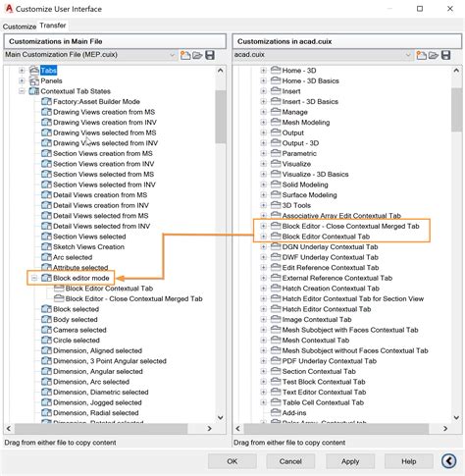Select PDF Underlay Contextual Tab
Viewport: 465px width, 476px height.
pyautogui.click(x=330, y=361)
